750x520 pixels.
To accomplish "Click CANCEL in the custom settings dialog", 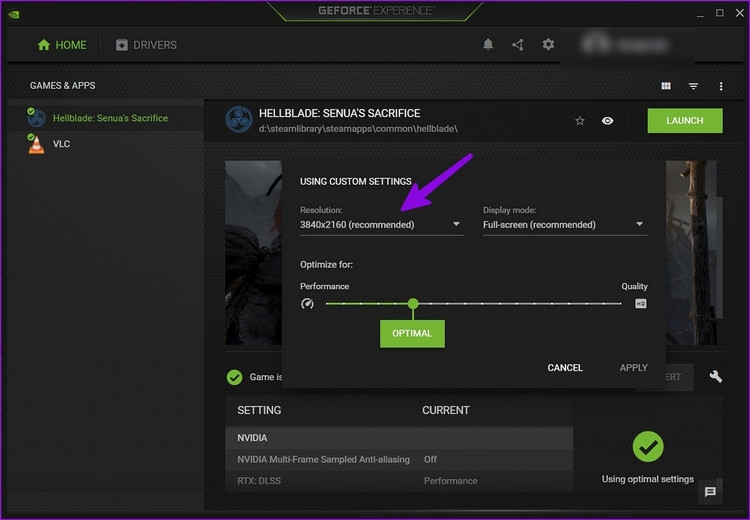I will click(x=565, y=367).
